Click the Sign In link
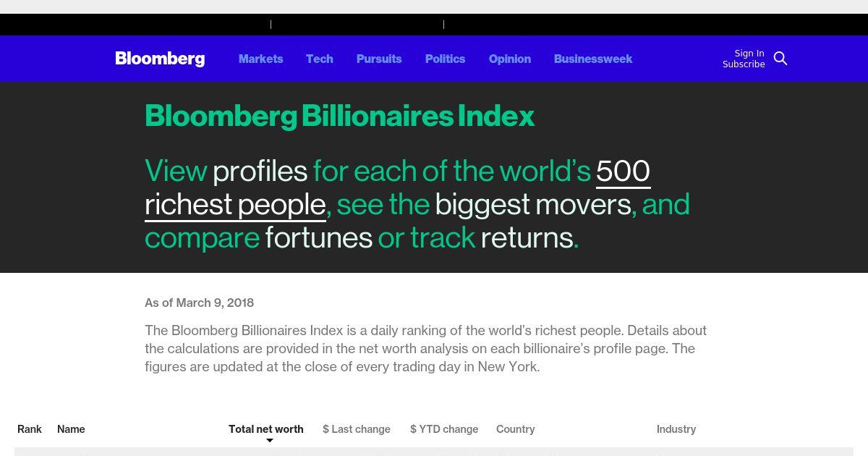The height and width of the screenshot is (456, 868). [x=749, y=54]
